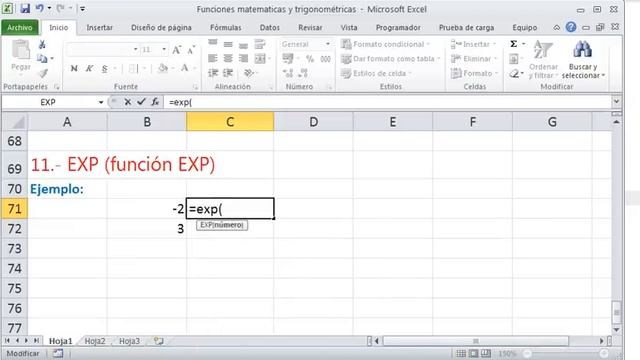Click Formato button in Celdas group
640x360 pixels.
pos(474,73)
